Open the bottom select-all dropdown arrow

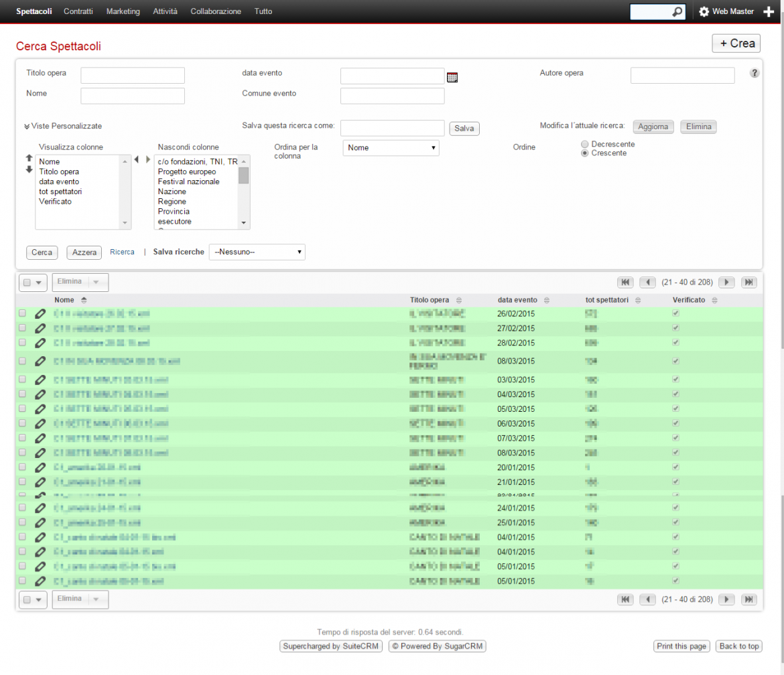pyautogui.click(x=38, y=600)
